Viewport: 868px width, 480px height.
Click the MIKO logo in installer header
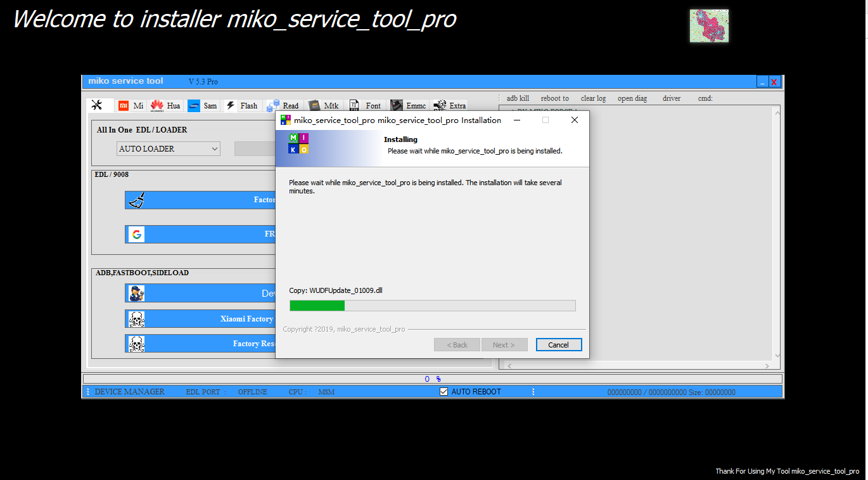click(x=298, y=143)
